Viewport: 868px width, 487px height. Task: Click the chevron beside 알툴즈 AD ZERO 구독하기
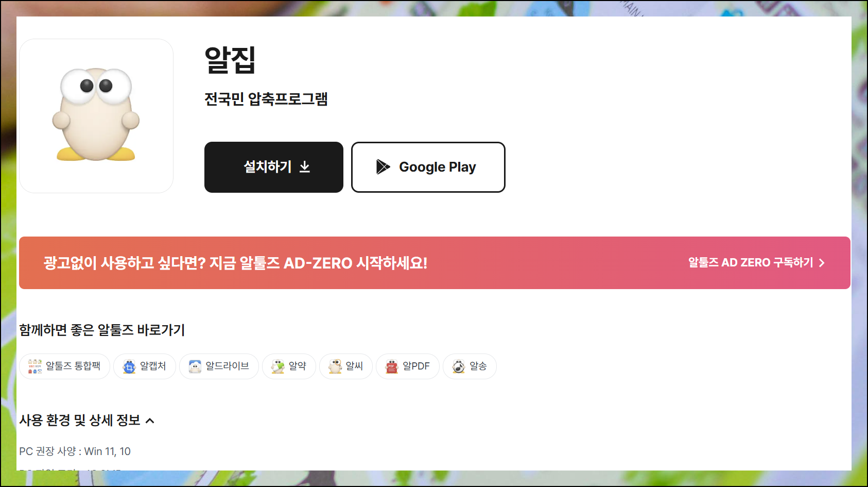tap(822, 263)
